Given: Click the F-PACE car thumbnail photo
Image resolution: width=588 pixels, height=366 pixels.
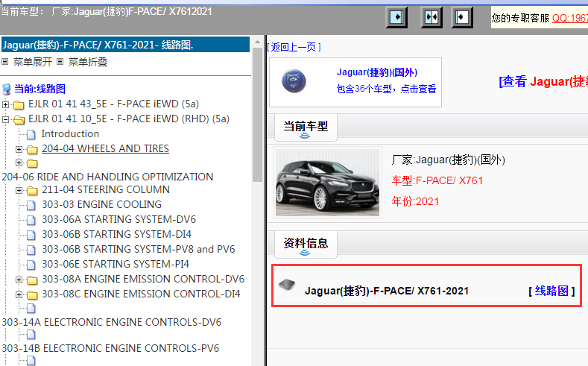Looking at the screenshot, I should tap(327, 183).
